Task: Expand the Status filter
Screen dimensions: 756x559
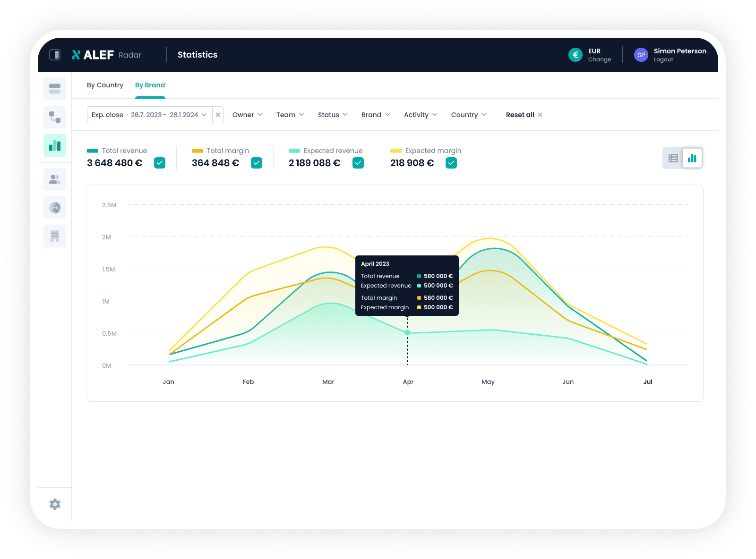Action: click(333, 115)
